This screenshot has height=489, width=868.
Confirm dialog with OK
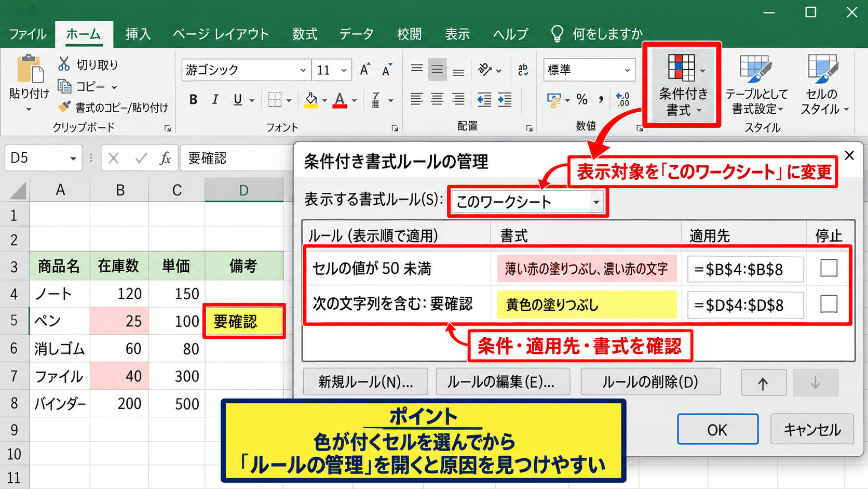717,429
